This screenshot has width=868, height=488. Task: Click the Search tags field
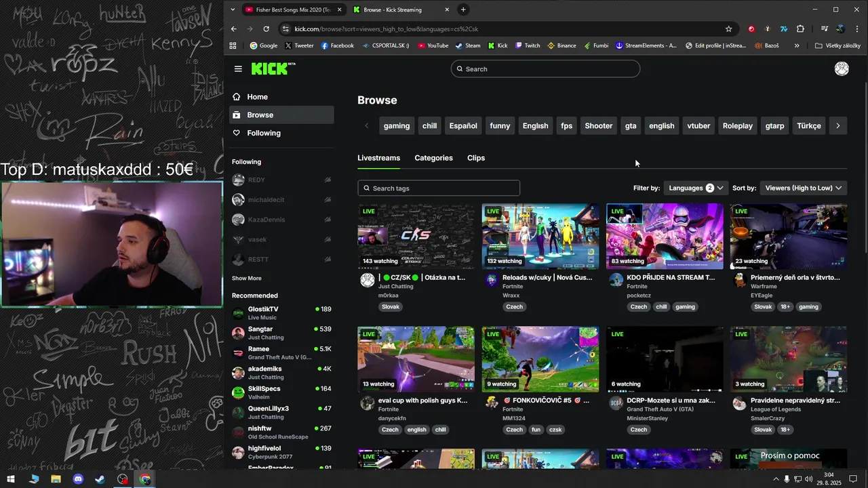(x=439, y=188)
